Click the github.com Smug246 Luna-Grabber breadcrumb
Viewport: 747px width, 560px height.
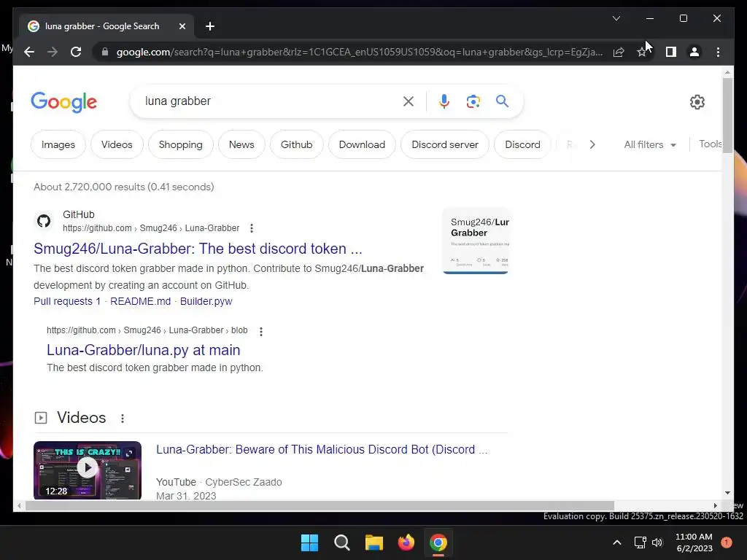click(151, 228)
